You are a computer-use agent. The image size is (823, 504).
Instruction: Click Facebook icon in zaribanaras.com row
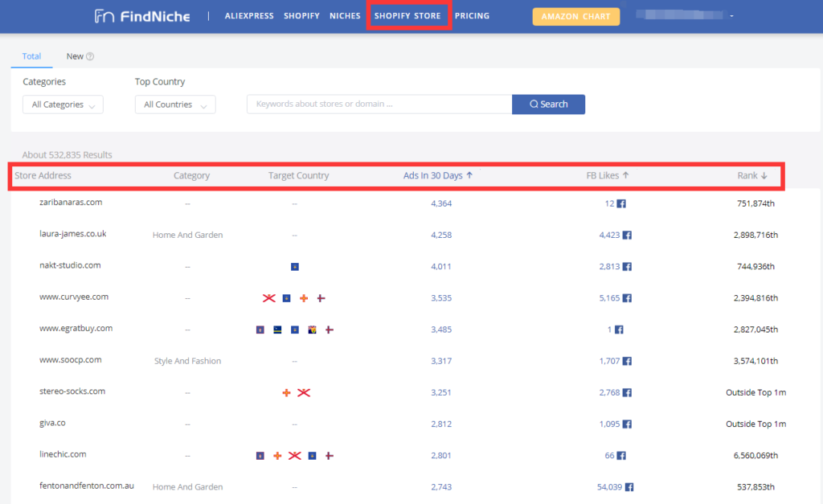621,203
